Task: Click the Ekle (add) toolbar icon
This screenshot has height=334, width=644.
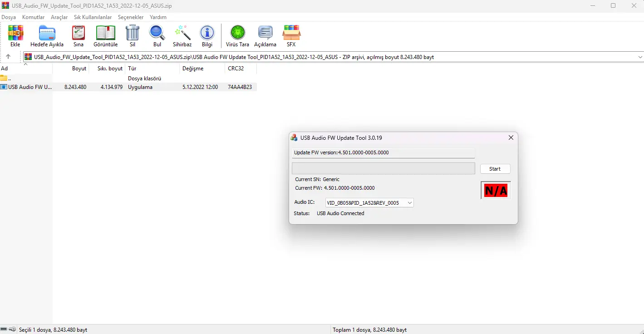Action: [15, 33]
